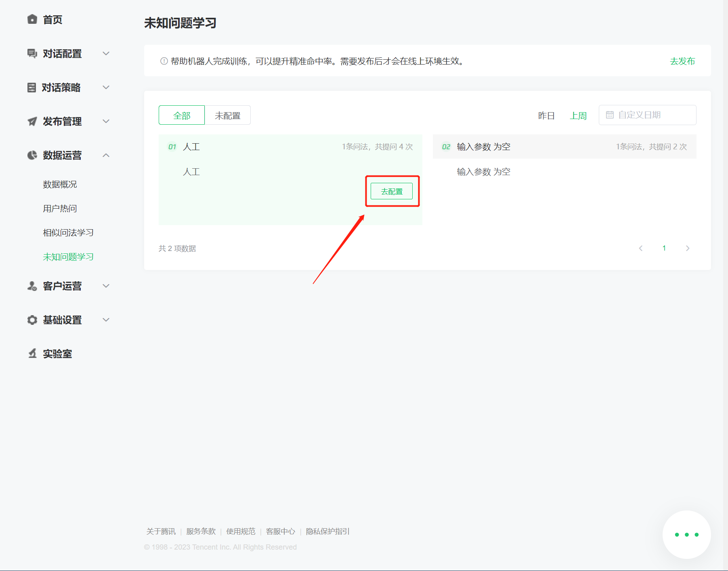The height and width of the screenshot is (571, 728).
Task: Open the 自定义日期 date input
Action: [647, 115]
